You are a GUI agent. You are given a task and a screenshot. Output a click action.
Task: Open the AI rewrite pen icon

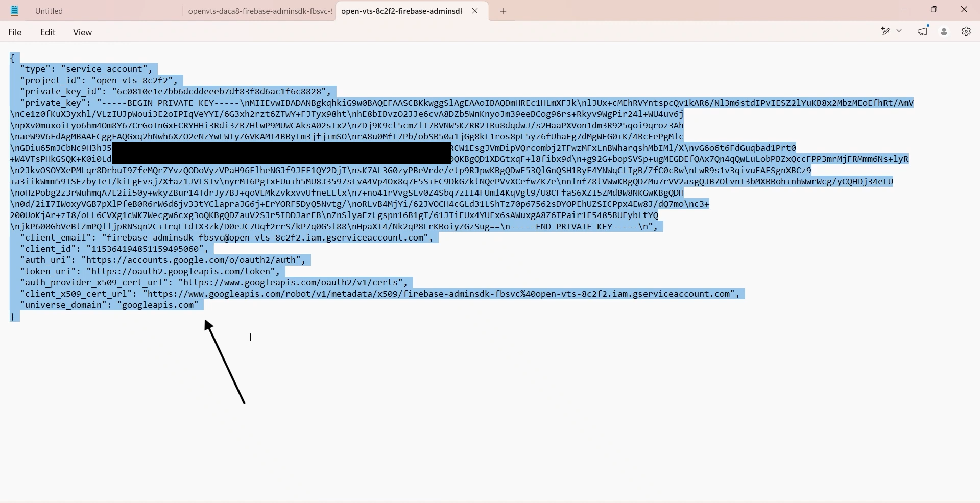[886, 31]
